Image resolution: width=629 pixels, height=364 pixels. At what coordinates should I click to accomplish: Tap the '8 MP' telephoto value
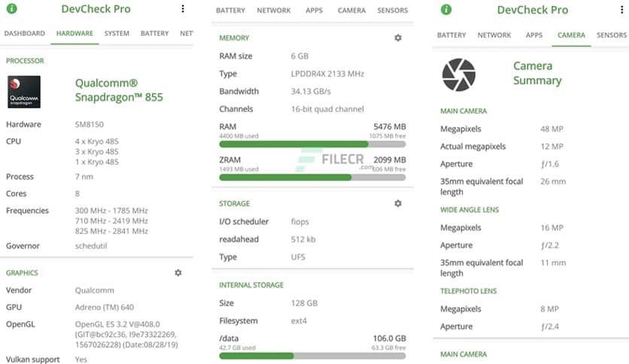549,309
